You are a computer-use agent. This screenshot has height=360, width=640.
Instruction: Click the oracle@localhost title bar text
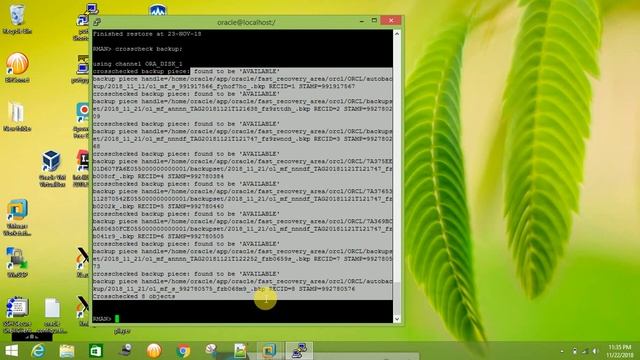[246, 22]
